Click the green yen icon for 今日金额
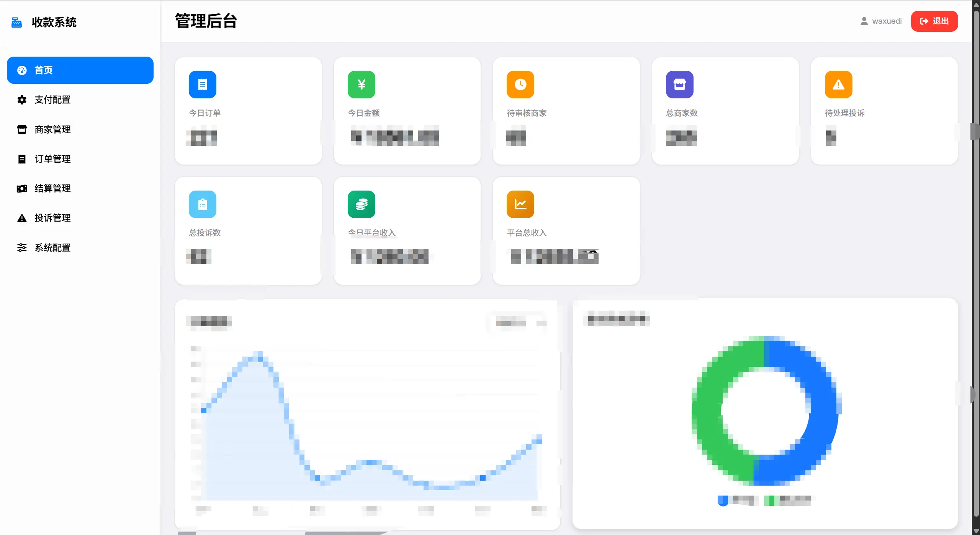 [361, 85]
